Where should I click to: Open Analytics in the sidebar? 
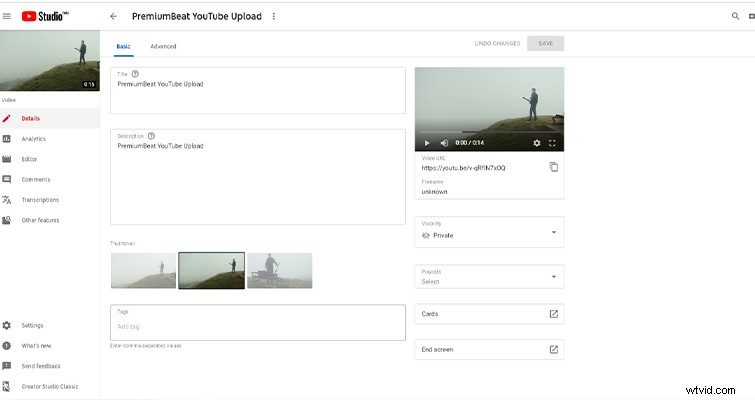click(x=34, y=139)
